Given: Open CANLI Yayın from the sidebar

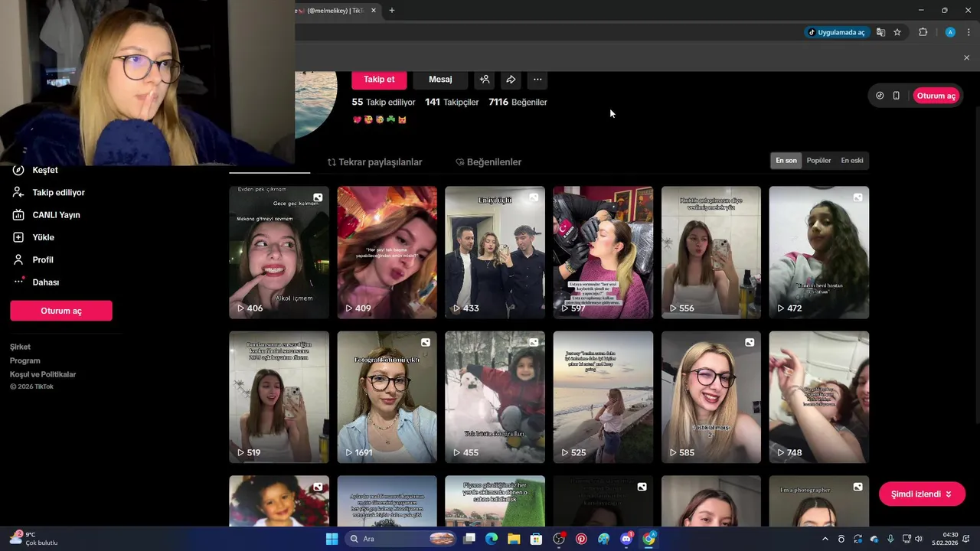Looking at the screenshot, I should tap(46, 215).
